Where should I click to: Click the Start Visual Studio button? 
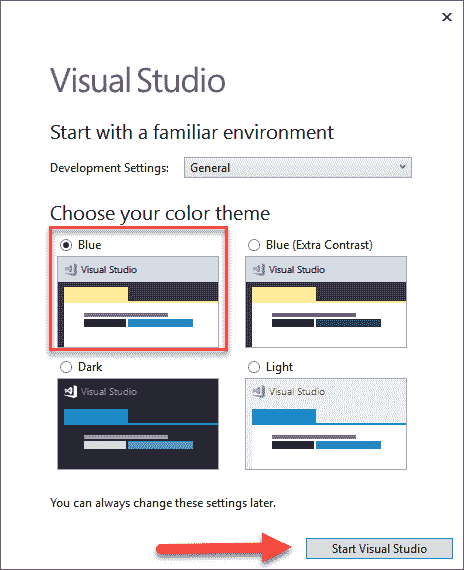pos(379,548)
